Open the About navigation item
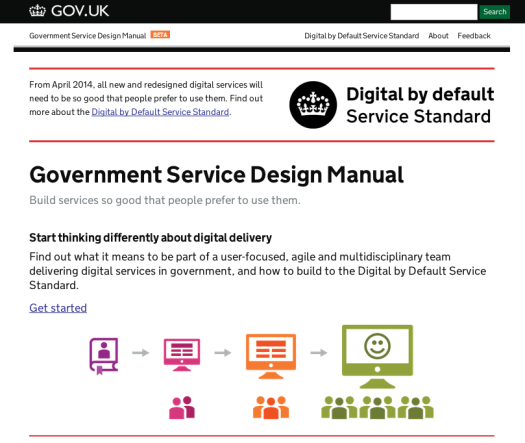This screenshot has width=525, height=443. [x=438, y=36]
